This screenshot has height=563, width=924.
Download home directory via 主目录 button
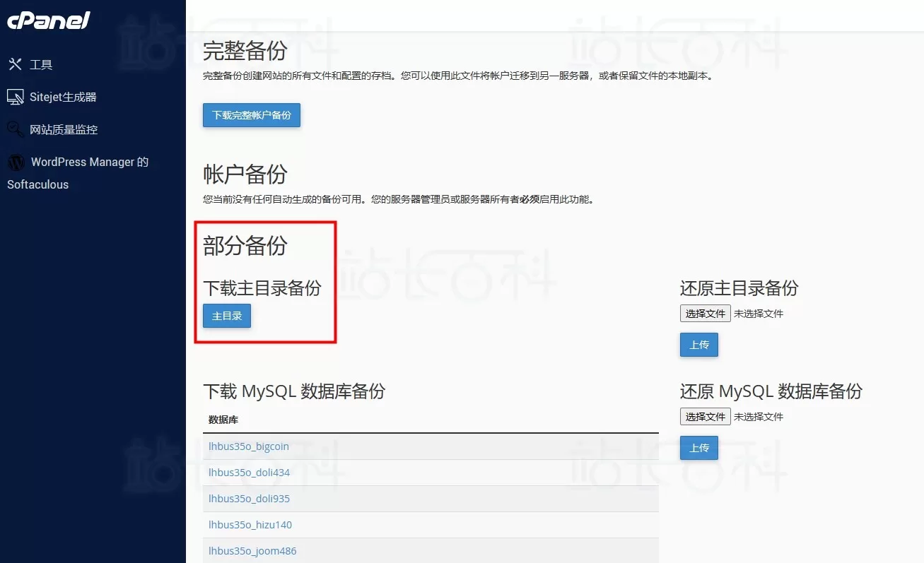(x=226, y=316)
